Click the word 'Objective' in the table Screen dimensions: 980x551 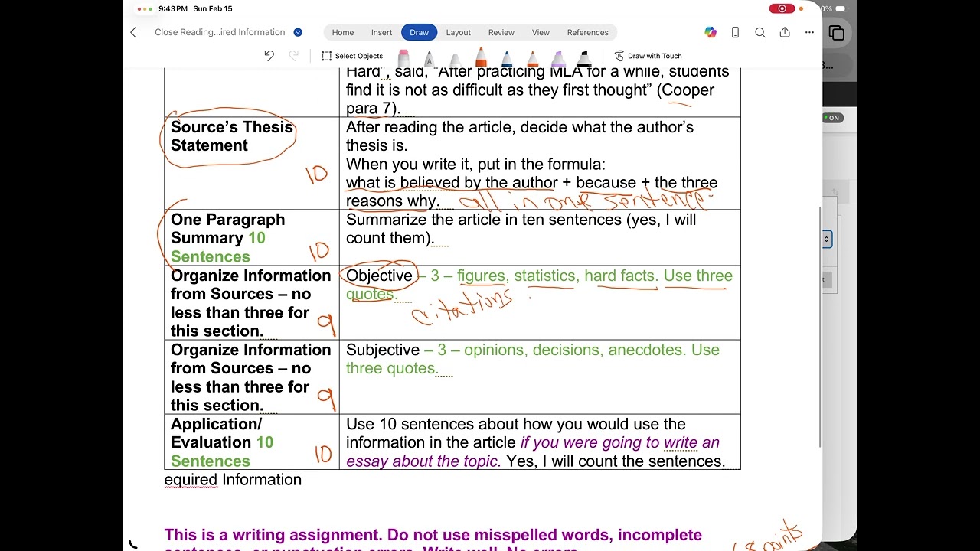[x=379, y=275]
